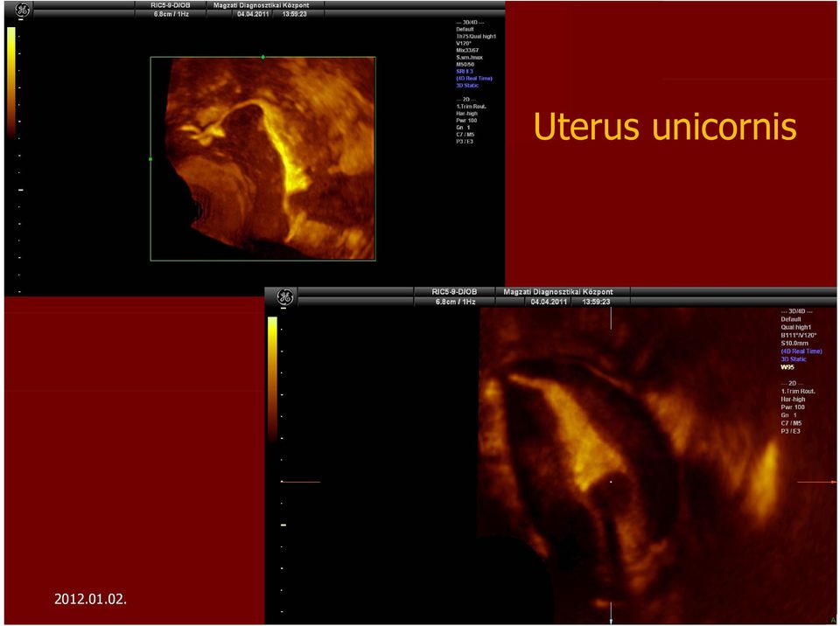Click 'Magzati Diagnosztikai Központ' in the upper header

point(262,5)
